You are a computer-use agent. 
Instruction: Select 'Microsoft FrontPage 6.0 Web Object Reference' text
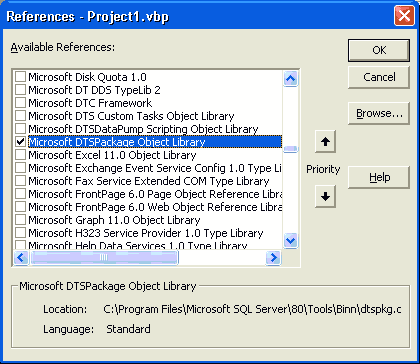click(155, 207)
